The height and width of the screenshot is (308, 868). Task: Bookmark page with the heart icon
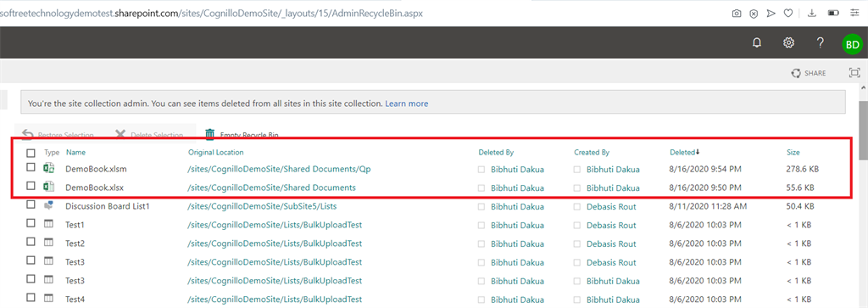pos(787,14)
